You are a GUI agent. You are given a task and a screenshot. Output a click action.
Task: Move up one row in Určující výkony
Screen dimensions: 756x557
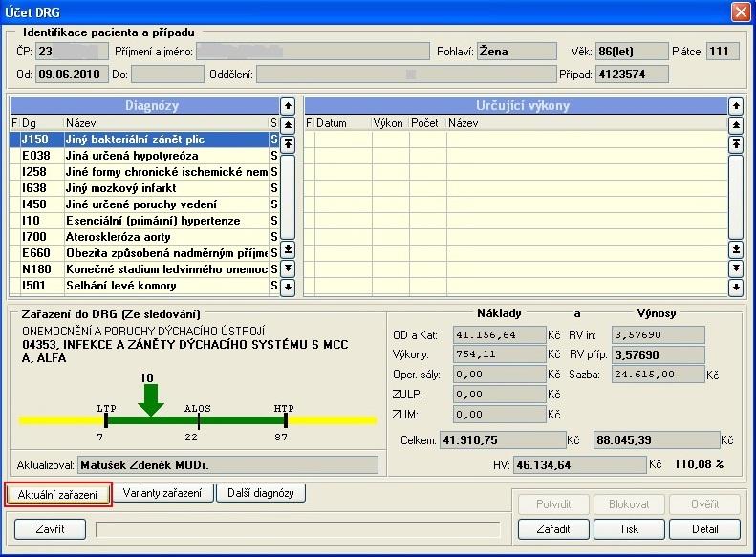(x=736, y=105)
